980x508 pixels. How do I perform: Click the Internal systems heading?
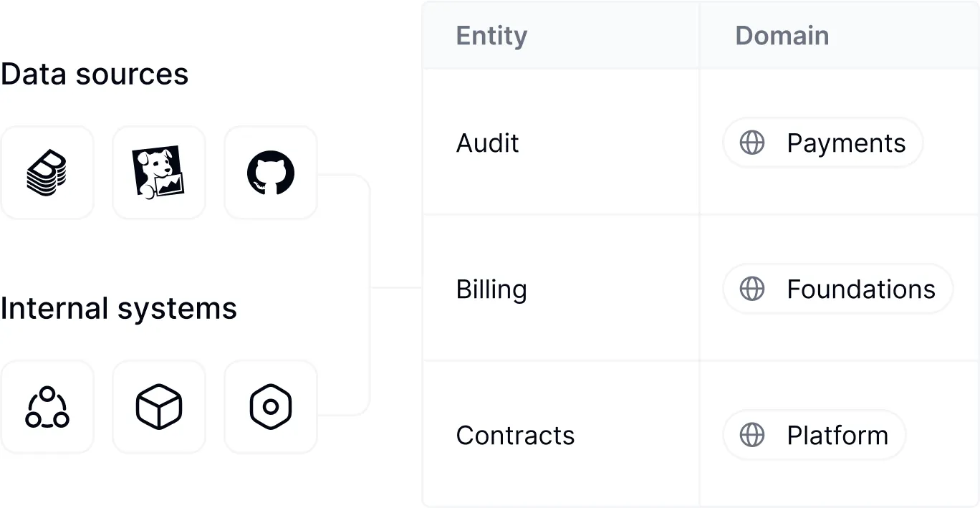click(x=118, y=309)
